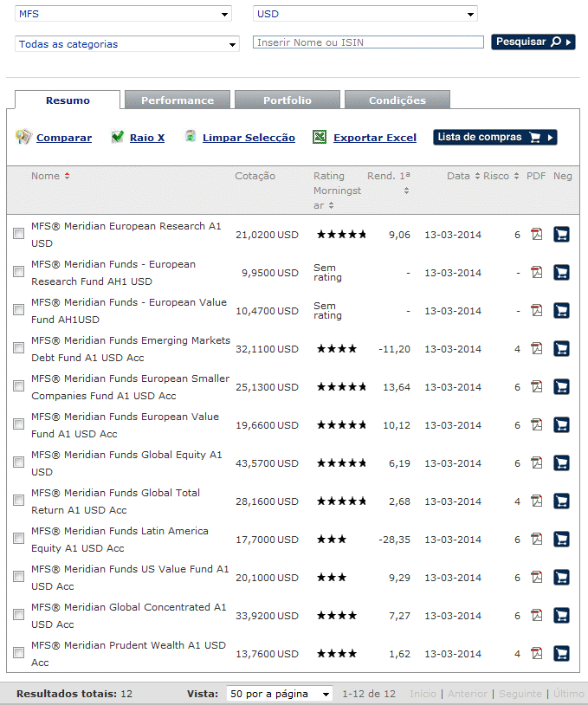Screen dimensions: 588x705
Task: Click the Pesquisar search button
Action: click(533, 42)
